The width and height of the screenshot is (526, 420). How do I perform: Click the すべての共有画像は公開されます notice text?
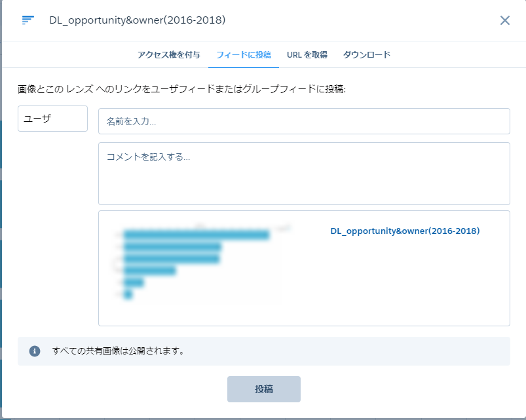coord(119,351)
